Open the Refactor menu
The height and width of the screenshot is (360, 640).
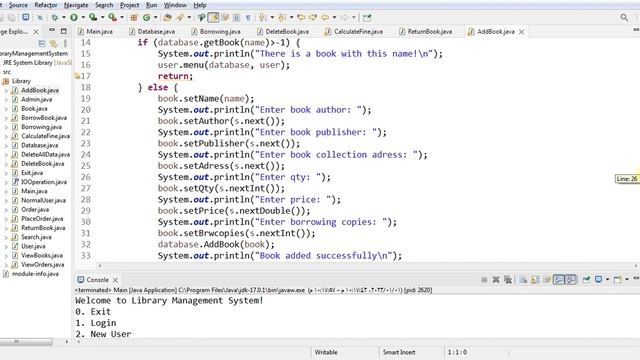(x=46, y=5)
